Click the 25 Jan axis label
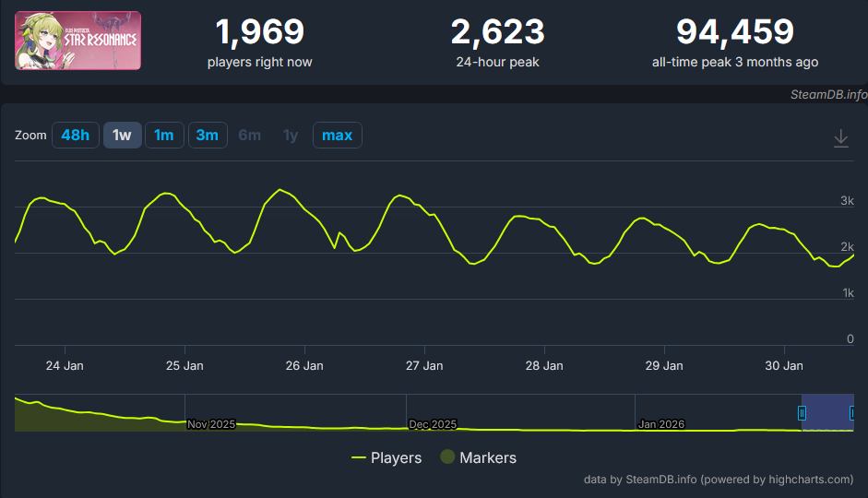This screenshot has width=868, height=498. click(184, 366)
